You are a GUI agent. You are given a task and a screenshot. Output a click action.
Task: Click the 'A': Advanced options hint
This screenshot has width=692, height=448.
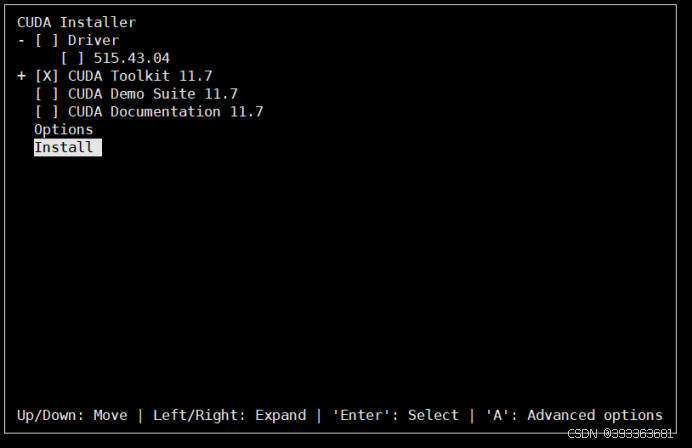(x=574, y=415)
